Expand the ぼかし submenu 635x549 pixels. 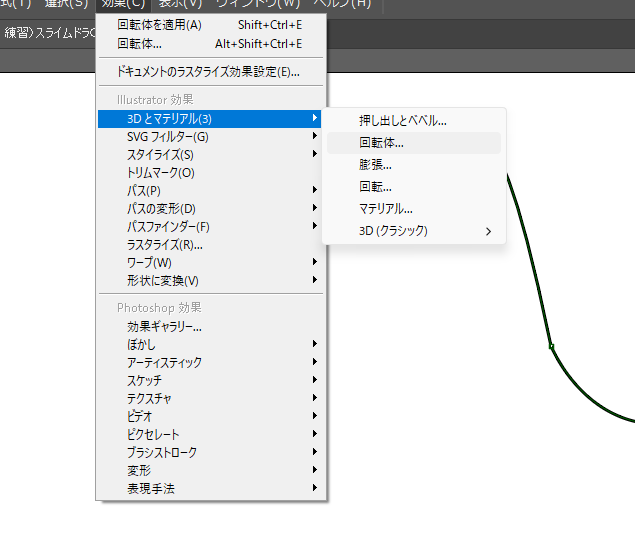141,345
